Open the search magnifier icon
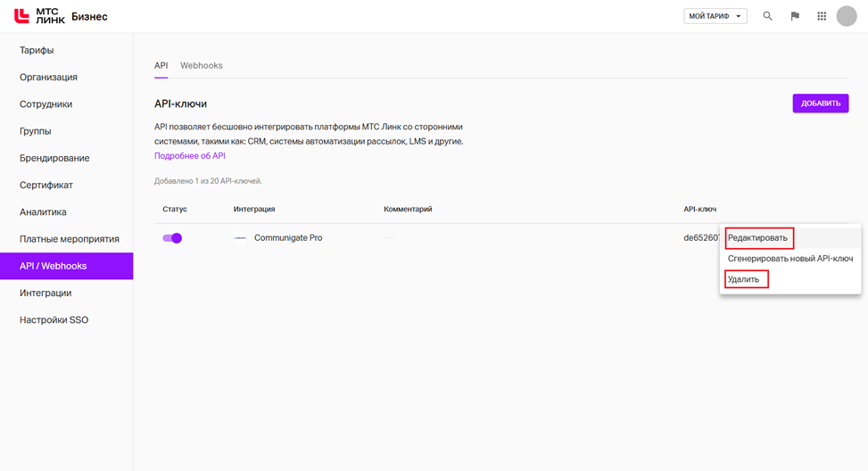This screenshot has height=471, width=868. 767,16
